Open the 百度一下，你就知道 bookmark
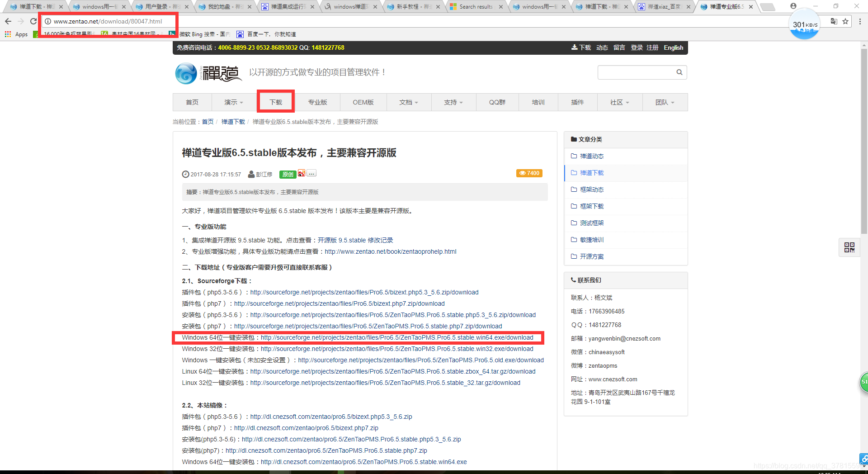This screenshot has height=474, width=868. [x=266, y=34]
